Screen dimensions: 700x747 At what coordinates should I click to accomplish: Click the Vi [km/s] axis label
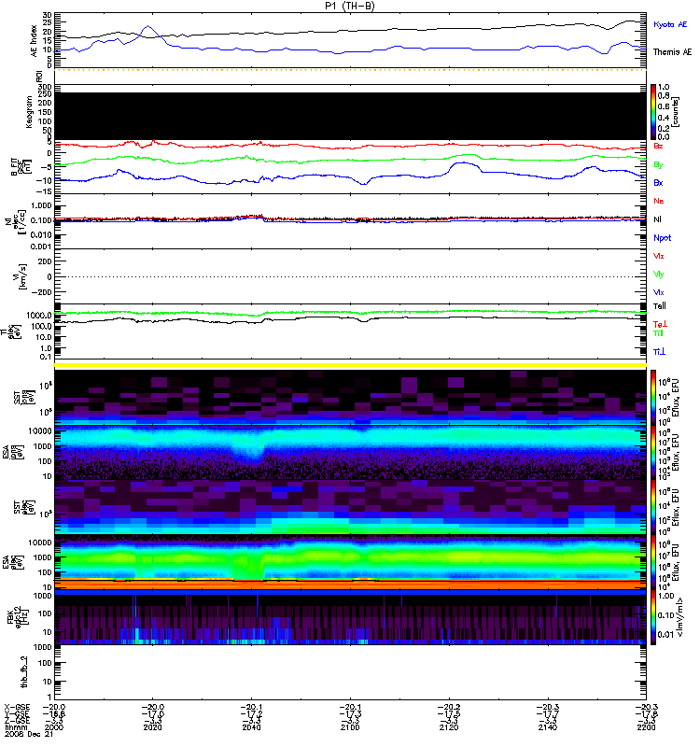[x=21, y=276]
